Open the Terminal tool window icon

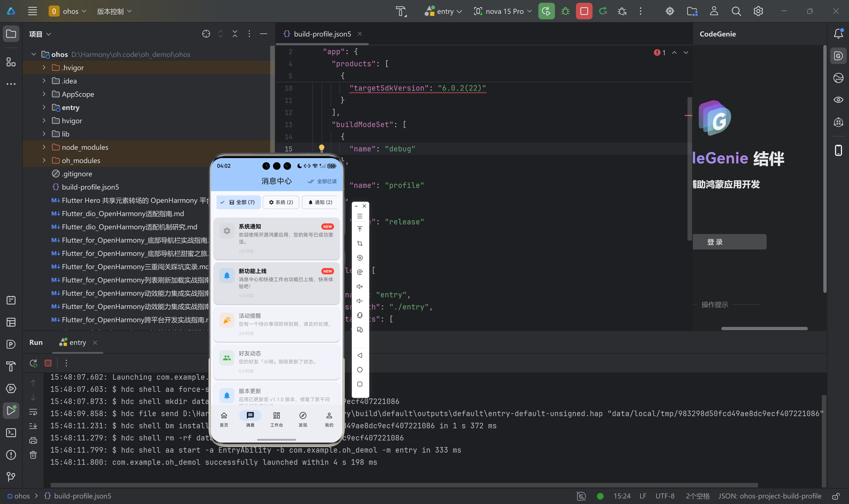pyautogui.click(x=11, y=432)
